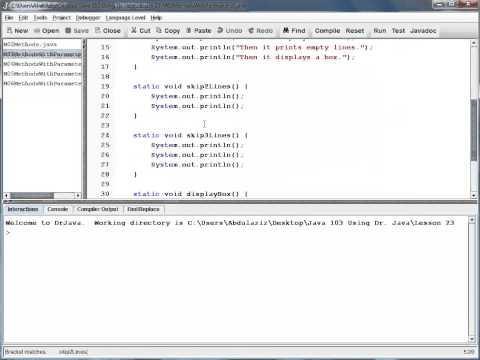Open the Help menu
This screenshot has height=360, width=480.
pos(156,18)
